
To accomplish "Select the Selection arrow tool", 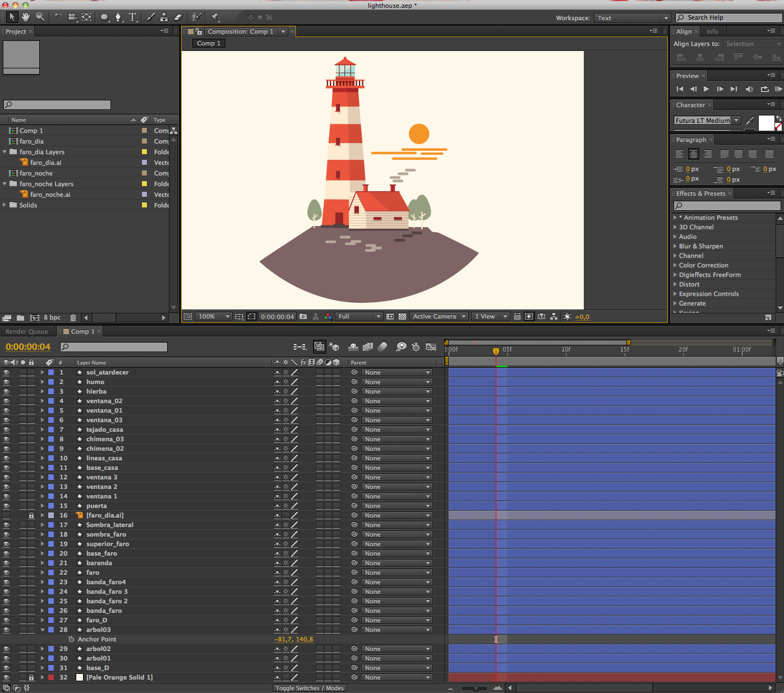I will click(12, 17).
